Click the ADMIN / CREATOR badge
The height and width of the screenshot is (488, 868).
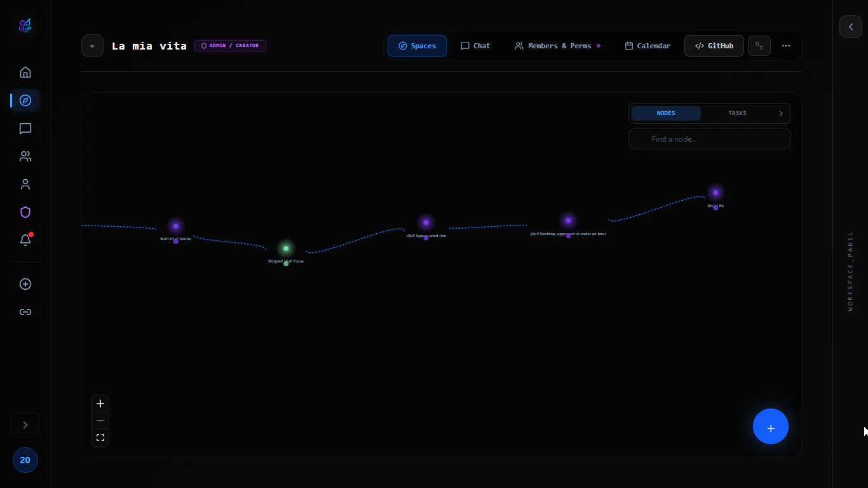(x=230, y=46)
